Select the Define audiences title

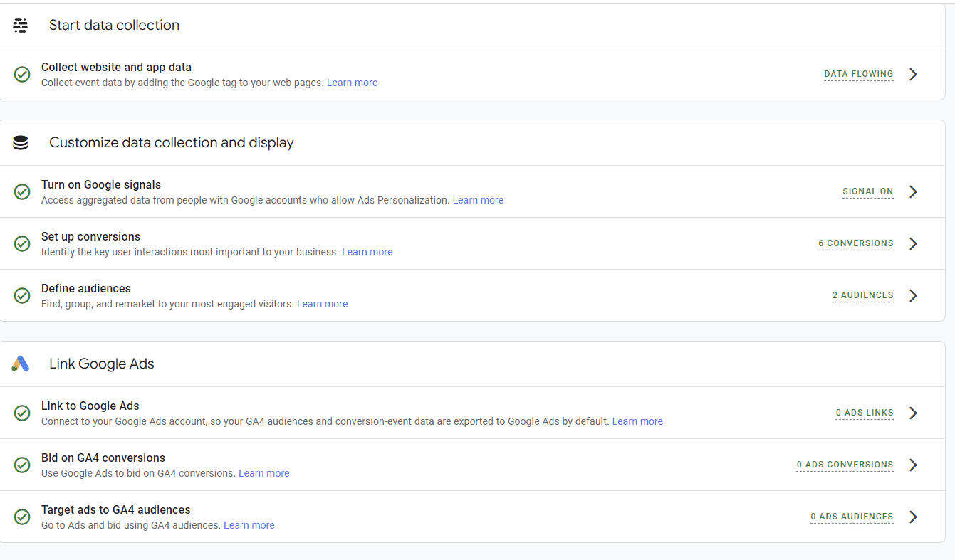point(86,288)
